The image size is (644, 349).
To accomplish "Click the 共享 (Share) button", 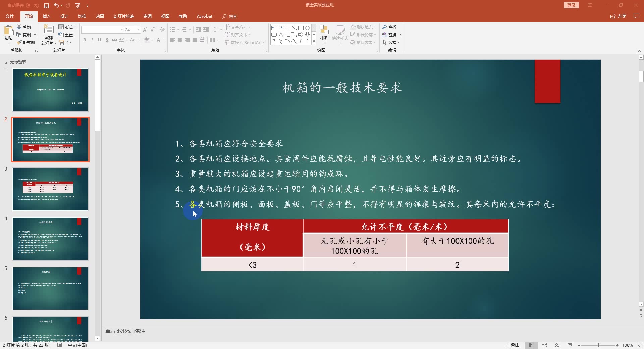I will click(618, 16).
